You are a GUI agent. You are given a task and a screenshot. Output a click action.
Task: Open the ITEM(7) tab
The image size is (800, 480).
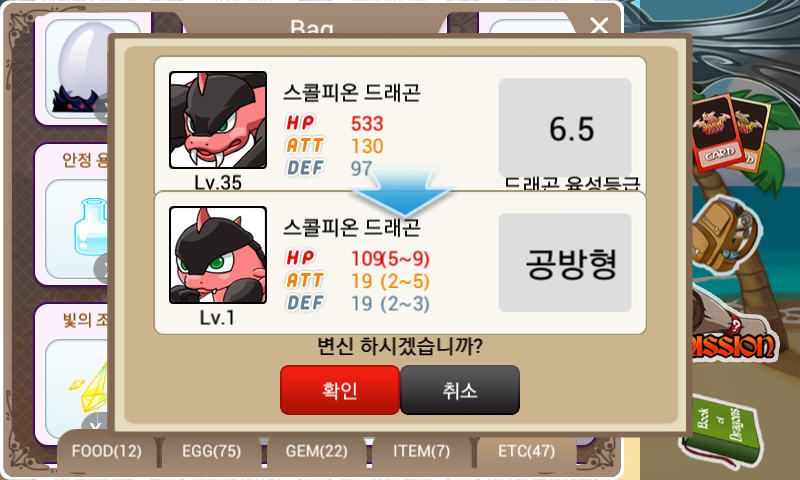(x=421, y=451)
